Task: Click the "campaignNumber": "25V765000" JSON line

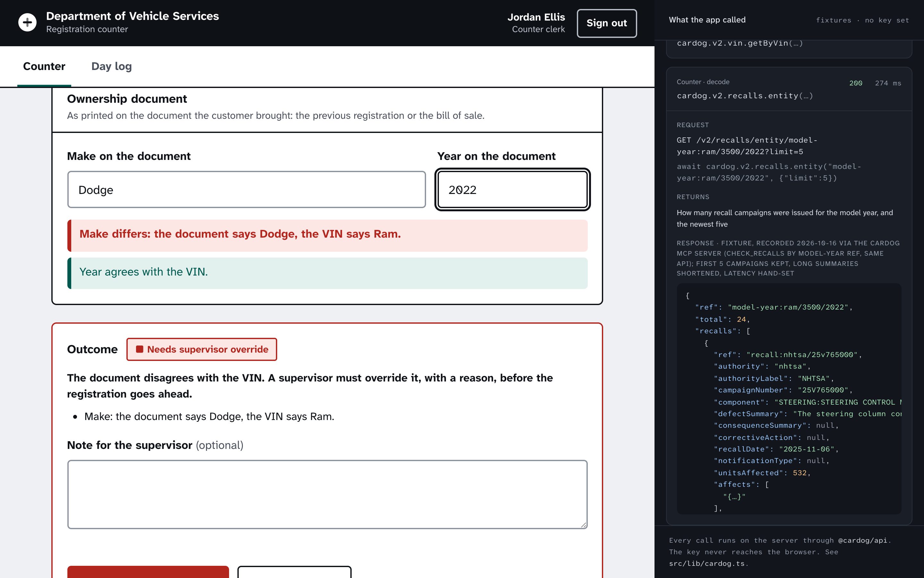Action: [783, 390]
